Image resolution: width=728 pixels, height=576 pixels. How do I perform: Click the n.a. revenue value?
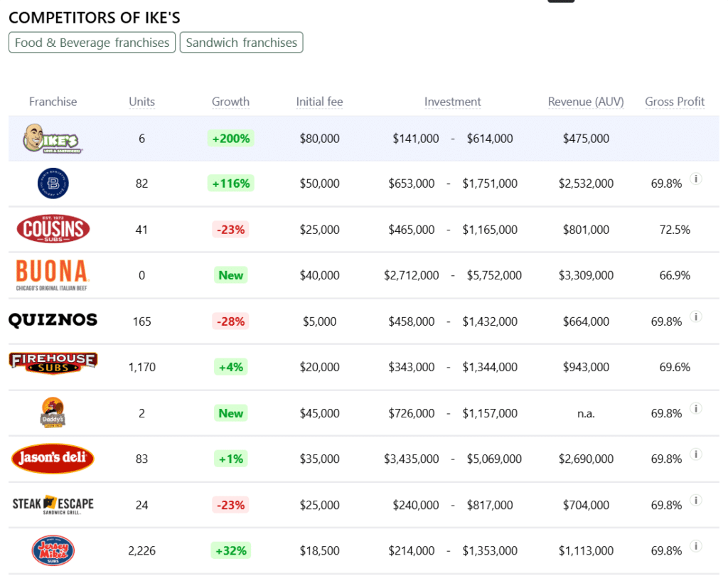(586, 413)
